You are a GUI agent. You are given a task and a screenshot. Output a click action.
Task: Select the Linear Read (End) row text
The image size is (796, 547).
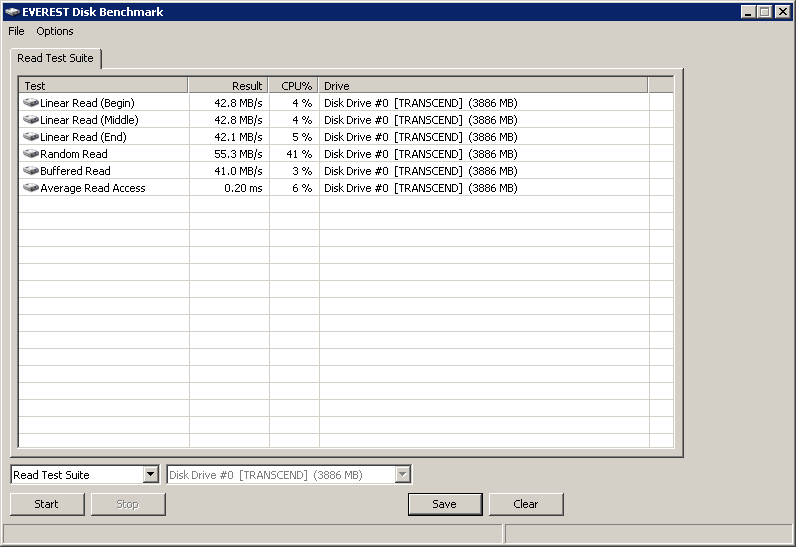(x=83, y=137)
